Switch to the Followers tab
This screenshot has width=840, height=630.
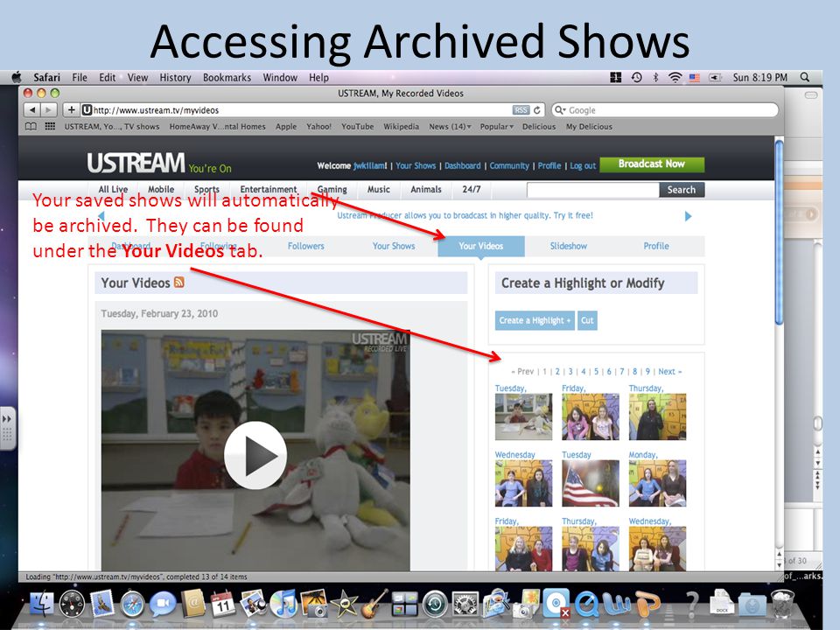click(306, 246)
